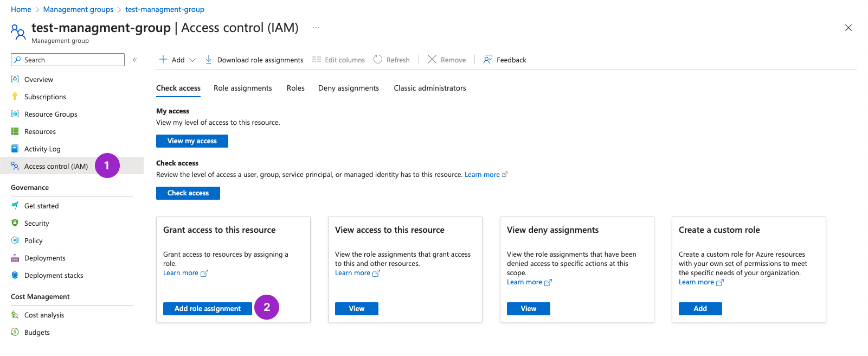The height and width of the screenshot is (356, 868).
Task: Click the Subscriptions key icon
Action: [15, 97]
